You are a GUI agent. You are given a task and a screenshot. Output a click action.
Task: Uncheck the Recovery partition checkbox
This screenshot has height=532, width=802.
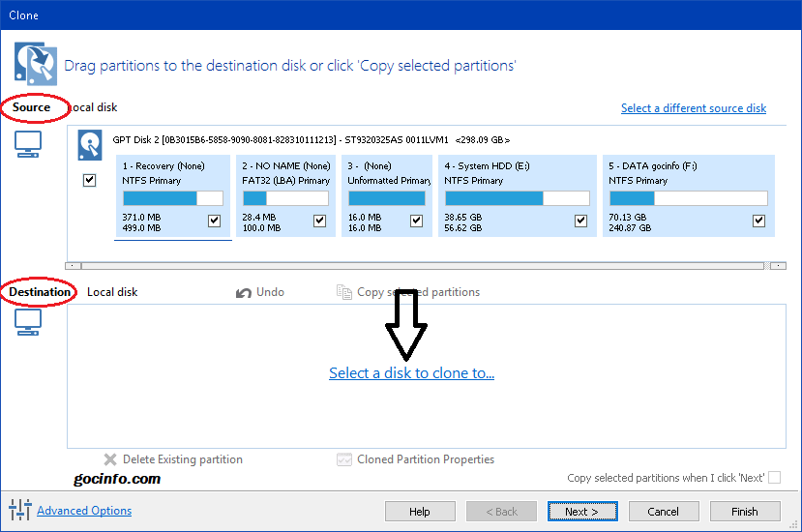(215, 221)
